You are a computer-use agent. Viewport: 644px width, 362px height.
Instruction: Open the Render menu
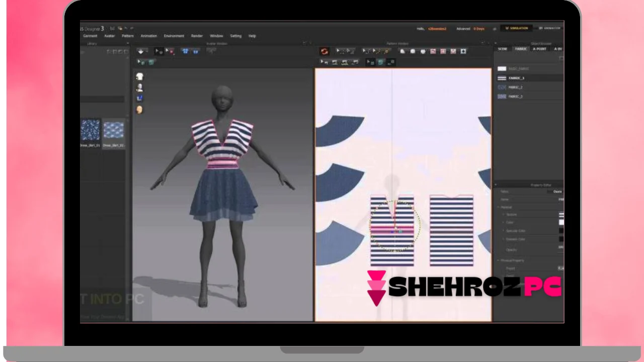tap(197, 36)
